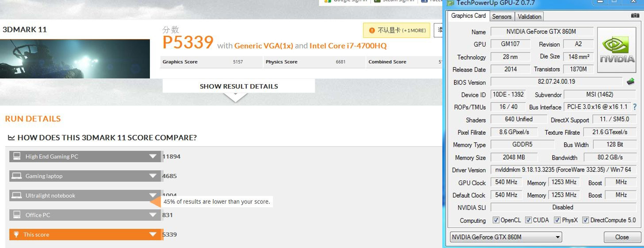Click the NVIDIA SLI Disabled field
The width and height of the screenshot is (644, 248).
coord(563,207)
